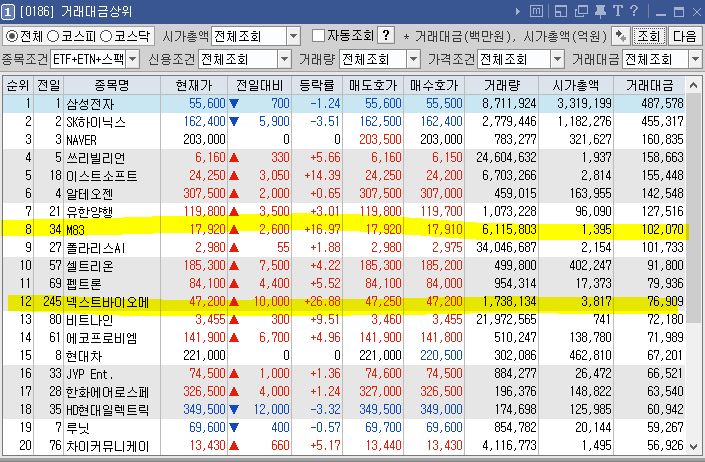This screenshot has width=705, height=462.
Task: Click the split-layout window icon in title bar
Action: 561,11
